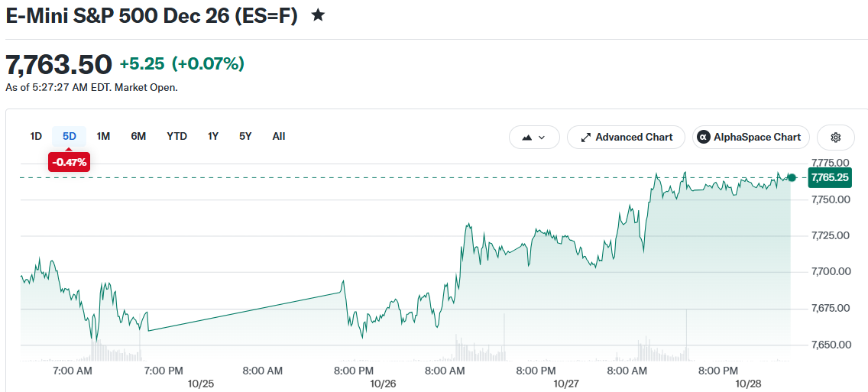Add ES=F to watchlist with star icon
The height and width of the screenshot is (392, 868).
coord(318,15)
